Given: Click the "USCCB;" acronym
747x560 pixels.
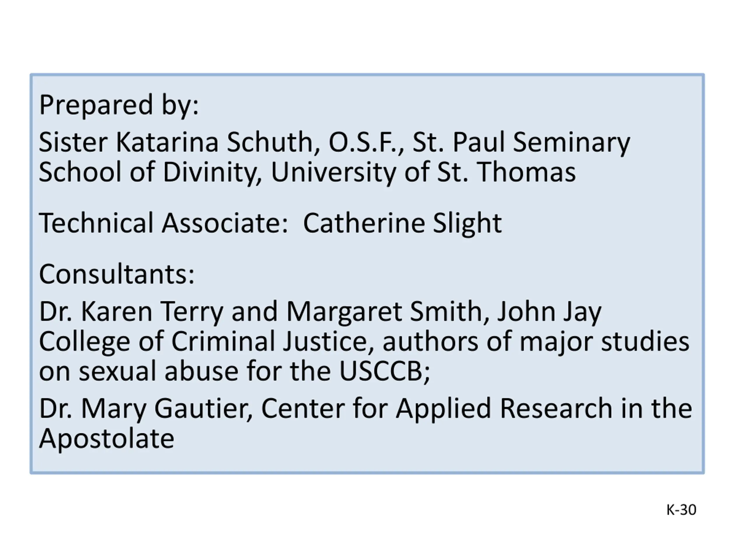Looking at the screenshot, I should (x=384, y=371).
